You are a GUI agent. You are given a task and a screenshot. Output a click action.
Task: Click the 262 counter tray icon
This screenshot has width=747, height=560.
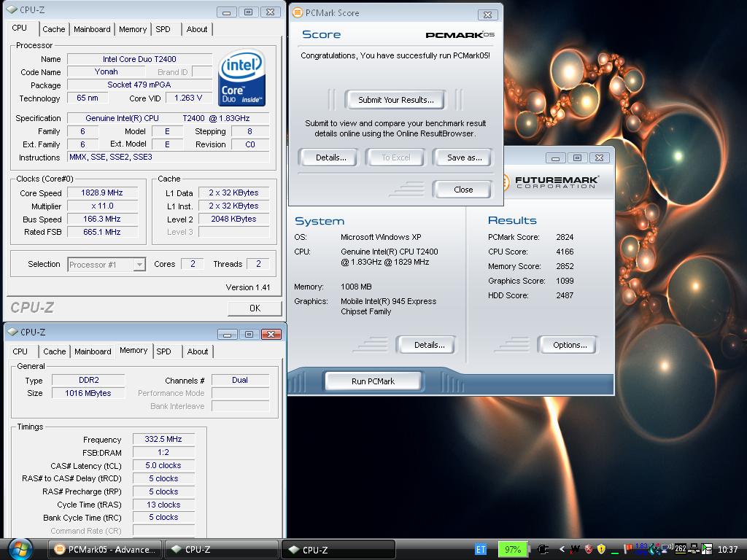[681, 548]
